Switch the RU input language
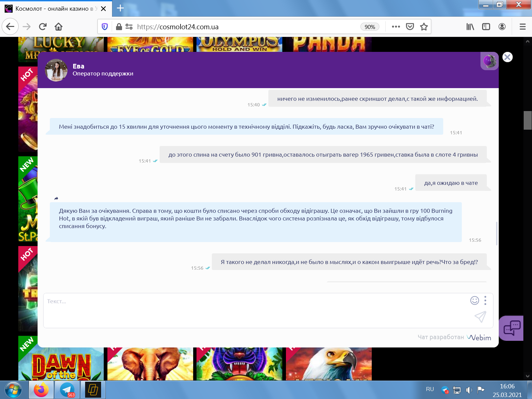Screen dimensions: 532x399 (x=430, y=389)
